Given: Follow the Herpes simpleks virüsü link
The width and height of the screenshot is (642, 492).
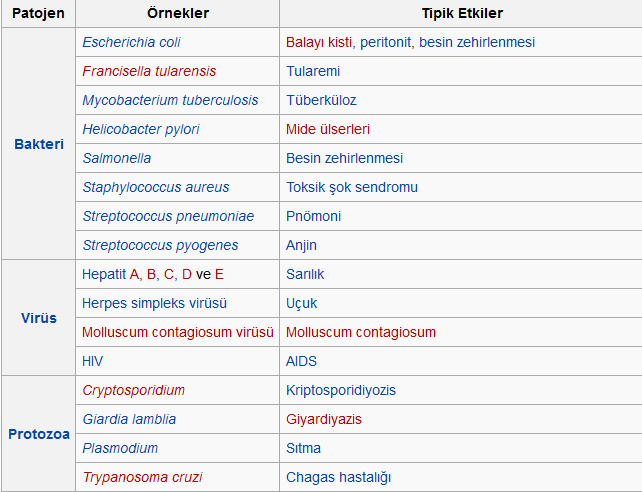Looking at the screenshot, I should pos(155,303).
